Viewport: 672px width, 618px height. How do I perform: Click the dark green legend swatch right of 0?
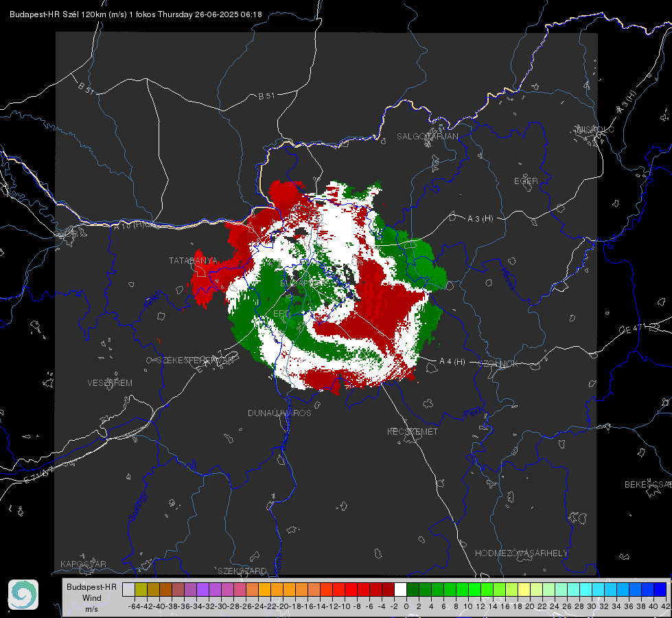click(x=413, y=589)
